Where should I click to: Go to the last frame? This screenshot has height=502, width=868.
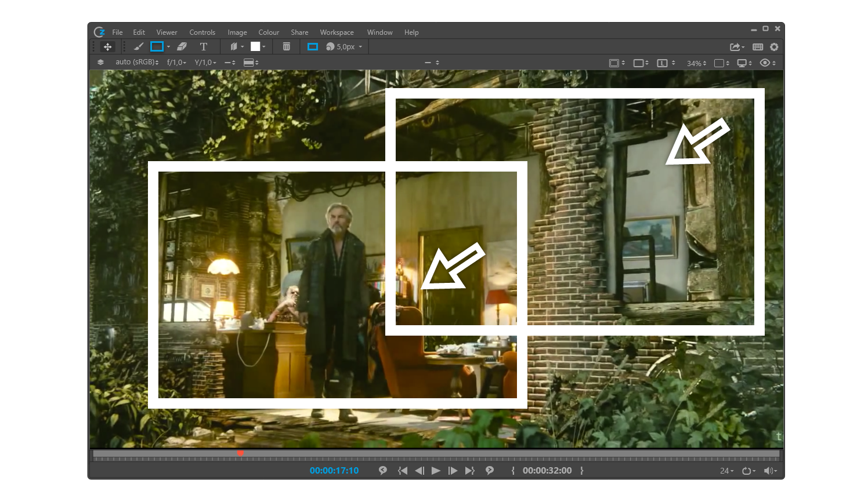coord(470,471)
